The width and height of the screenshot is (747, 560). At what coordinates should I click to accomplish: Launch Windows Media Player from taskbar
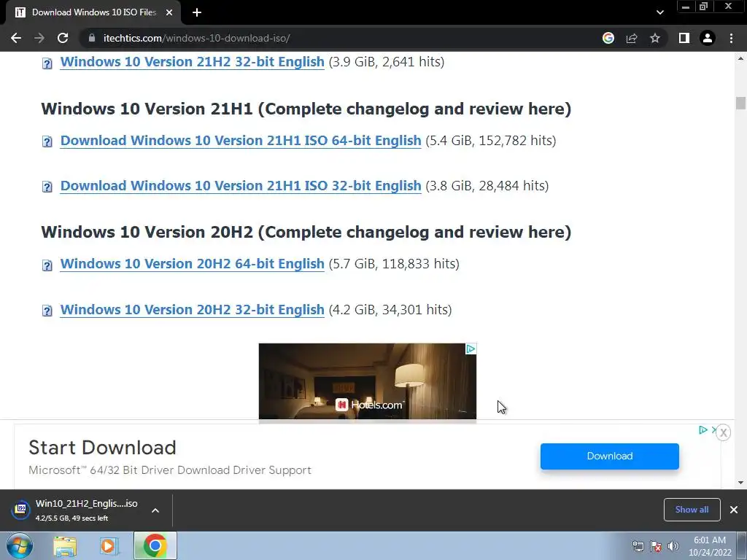pyautogui.click(x=108, y=546)
